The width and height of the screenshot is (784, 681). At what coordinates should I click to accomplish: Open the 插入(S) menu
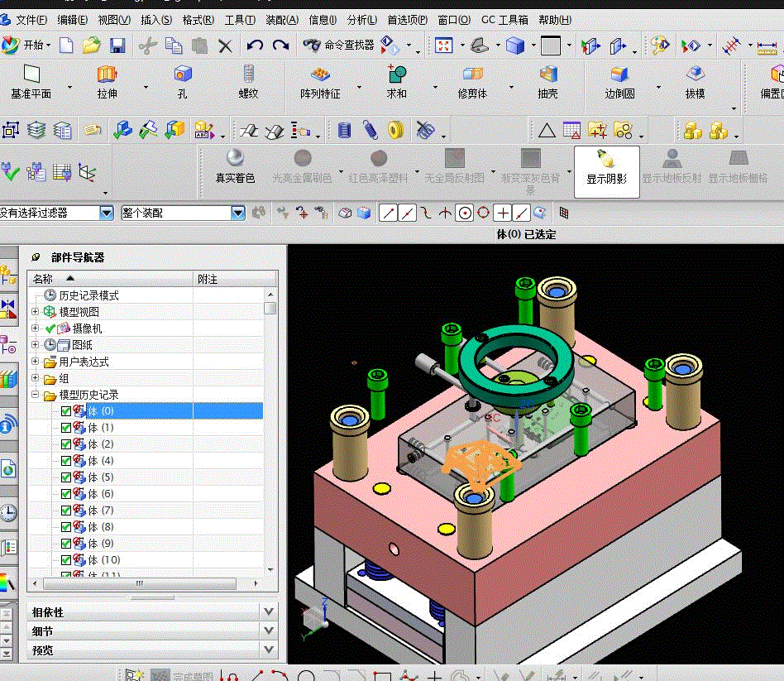pos(156,20)
